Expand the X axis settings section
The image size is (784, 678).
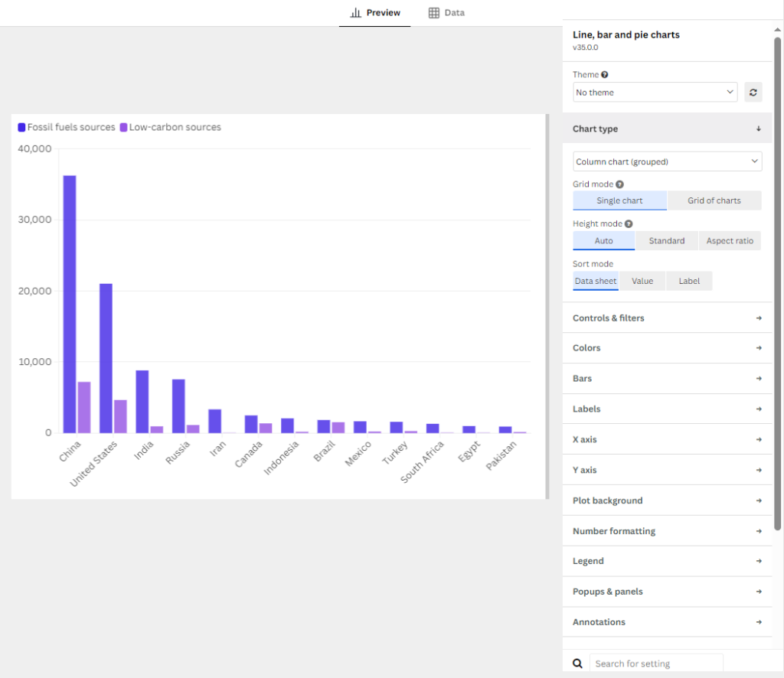(x=667, y=440)
